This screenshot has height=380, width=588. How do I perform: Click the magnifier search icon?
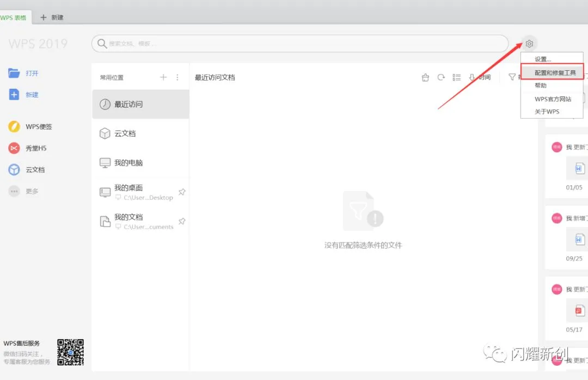pos(102,44)
